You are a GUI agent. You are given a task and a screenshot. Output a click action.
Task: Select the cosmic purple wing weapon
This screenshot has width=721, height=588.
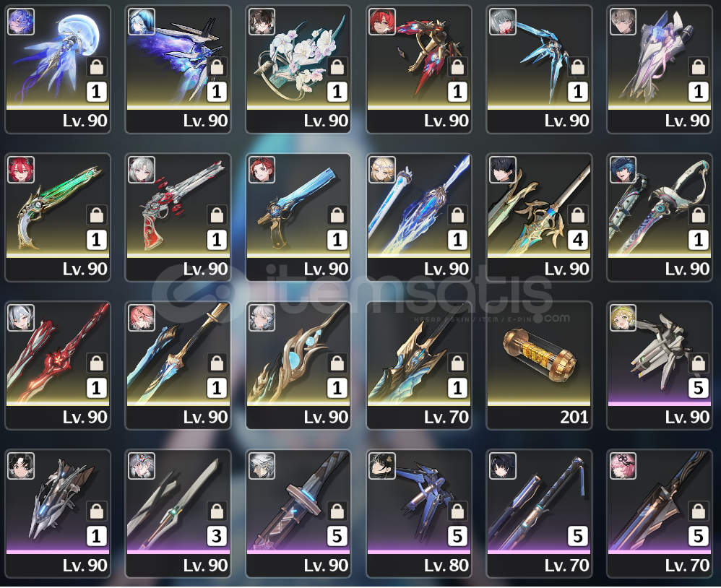(x=178, y=69)
